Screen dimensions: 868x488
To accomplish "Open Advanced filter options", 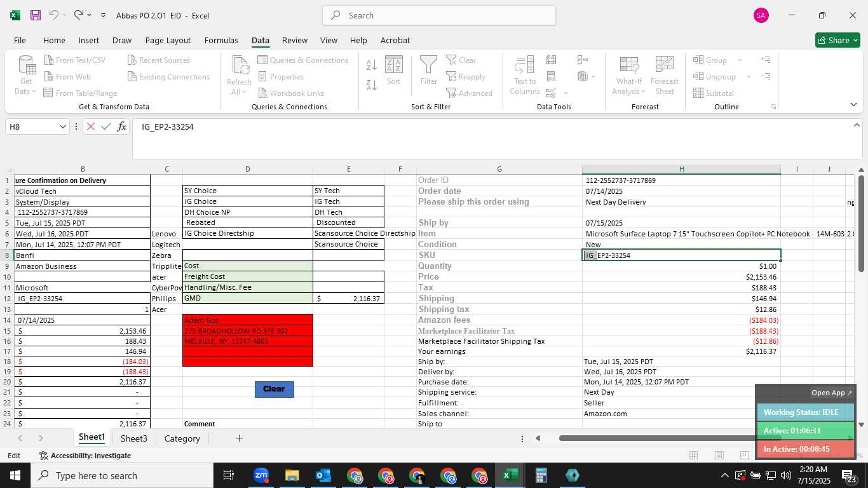I will pyautogui.click(x=469, y=93).
